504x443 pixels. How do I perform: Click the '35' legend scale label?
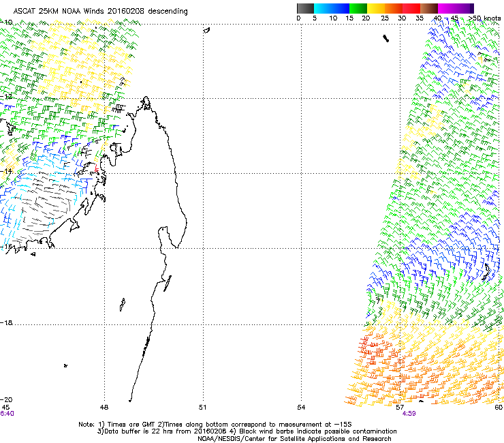(x=420, y=18)
